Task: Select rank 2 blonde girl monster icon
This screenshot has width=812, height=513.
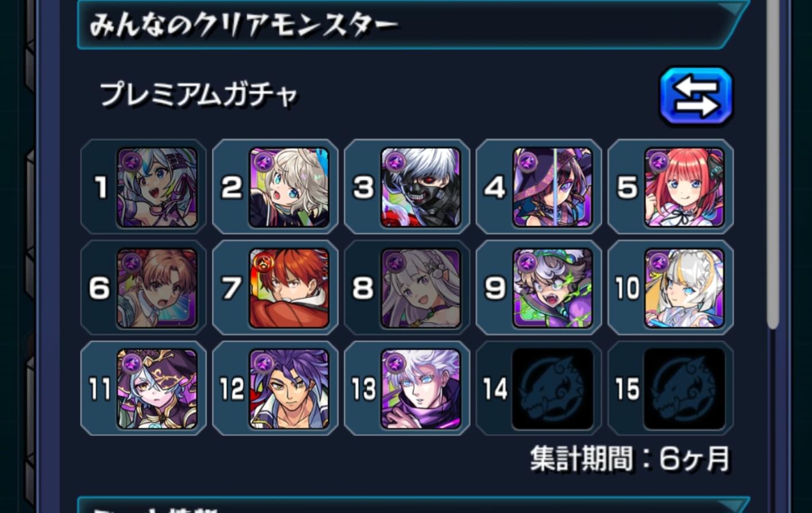Action: 289,187
